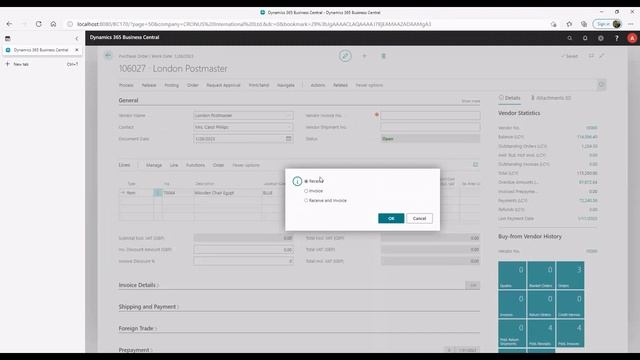
Task: Expand the Prepayment section
Action: pyautogui.click(x=135, y=350)
